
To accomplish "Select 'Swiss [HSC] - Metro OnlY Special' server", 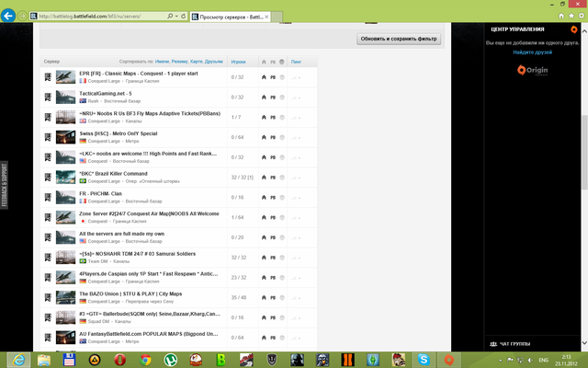I will click(119, 133).
